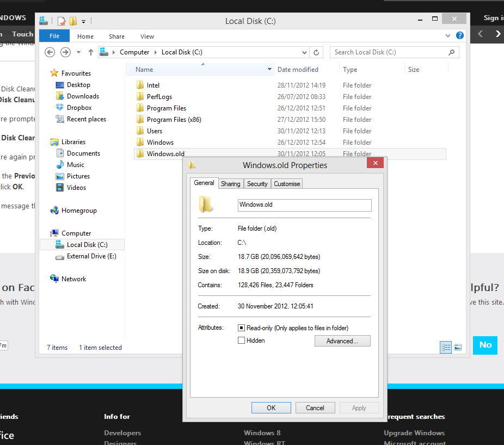Screen dimensions: 504x445
Task: Go forward with the Forward arrow button
Action: [65, 52]
